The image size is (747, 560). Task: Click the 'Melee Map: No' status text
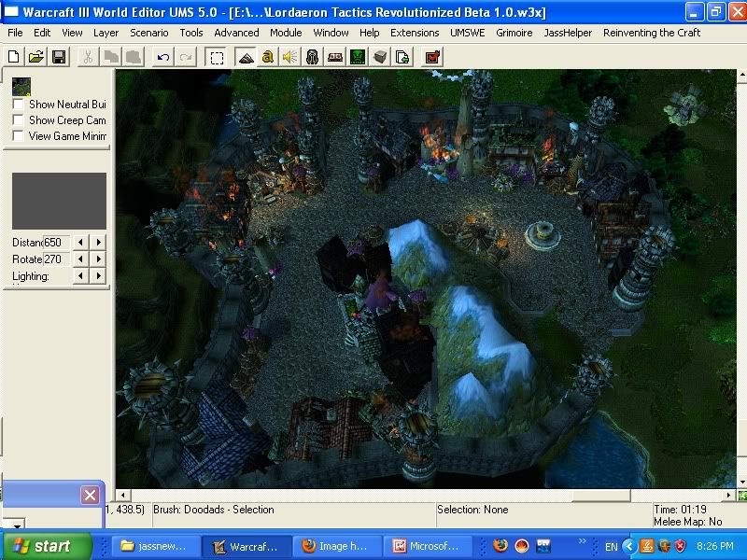[x=688, y=522]
